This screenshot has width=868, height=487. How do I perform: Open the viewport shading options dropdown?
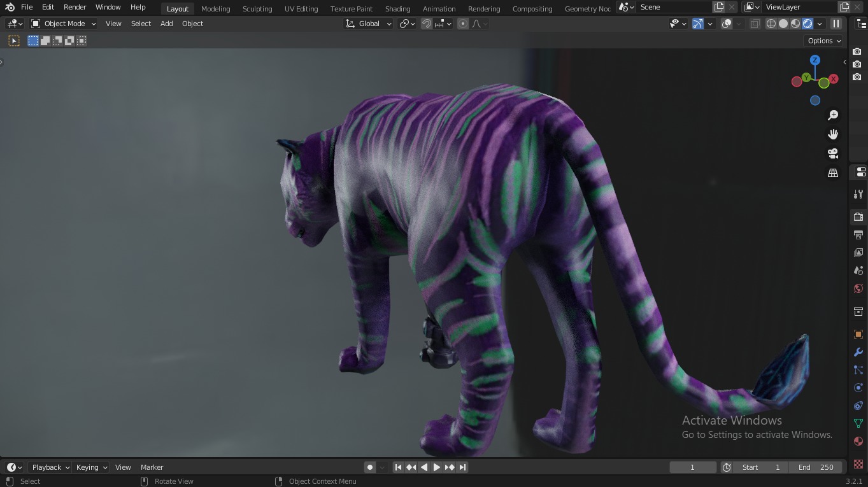(x=820, y=24)
